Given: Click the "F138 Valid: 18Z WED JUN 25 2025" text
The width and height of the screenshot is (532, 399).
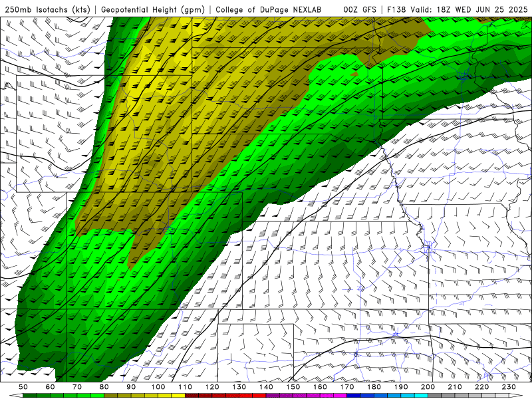Looking at the screenshot, I should (x=458, y=10).
